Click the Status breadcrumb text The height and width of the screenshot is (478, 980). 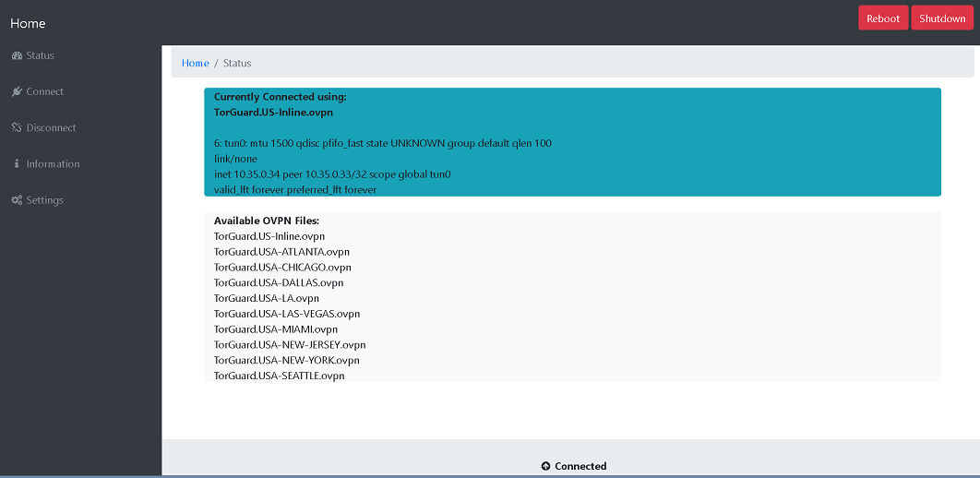tap(237, 63)
